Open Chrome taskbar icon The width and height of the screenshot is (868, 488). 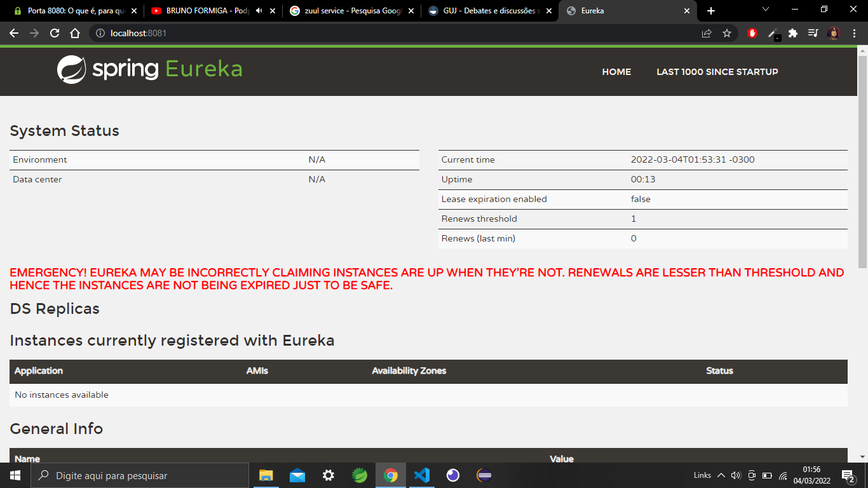[391, 475]
